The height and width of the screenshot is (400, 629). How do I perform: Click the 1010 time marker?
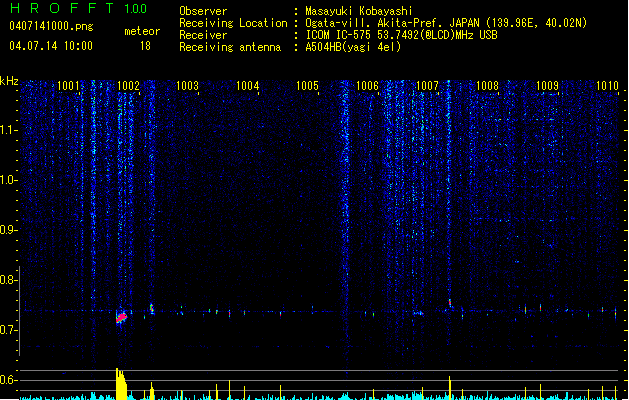coord(607,86)
